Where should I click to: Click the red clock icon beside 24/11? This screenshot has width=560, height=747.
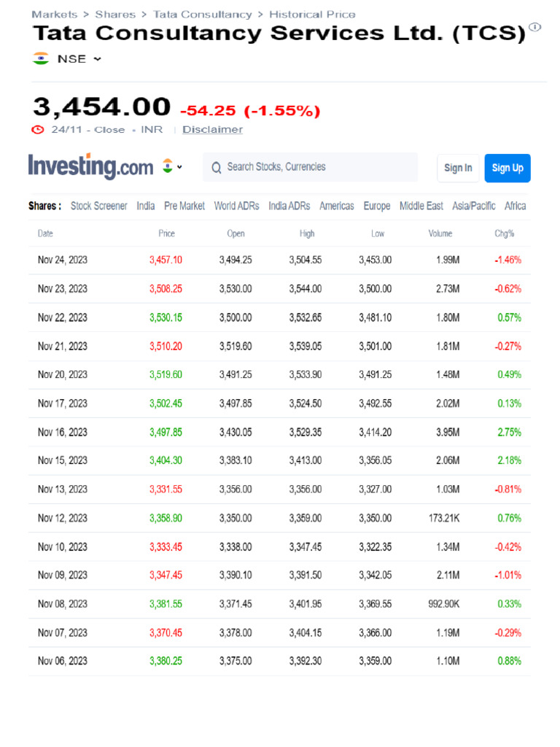(x=38, y=130)
